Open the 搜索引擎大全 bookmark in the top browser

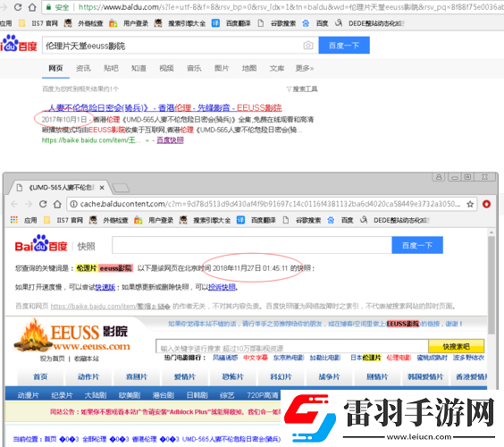click(180, 23)
